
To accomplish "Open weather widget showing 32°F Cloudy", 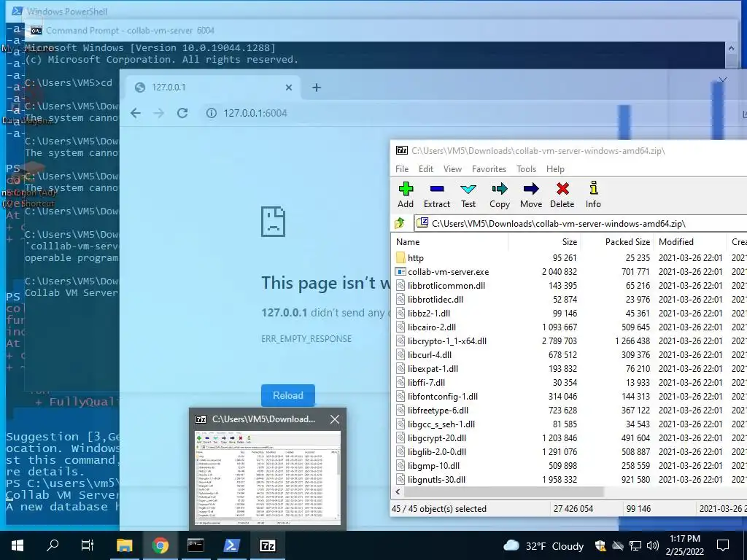I will click(543, 545).
